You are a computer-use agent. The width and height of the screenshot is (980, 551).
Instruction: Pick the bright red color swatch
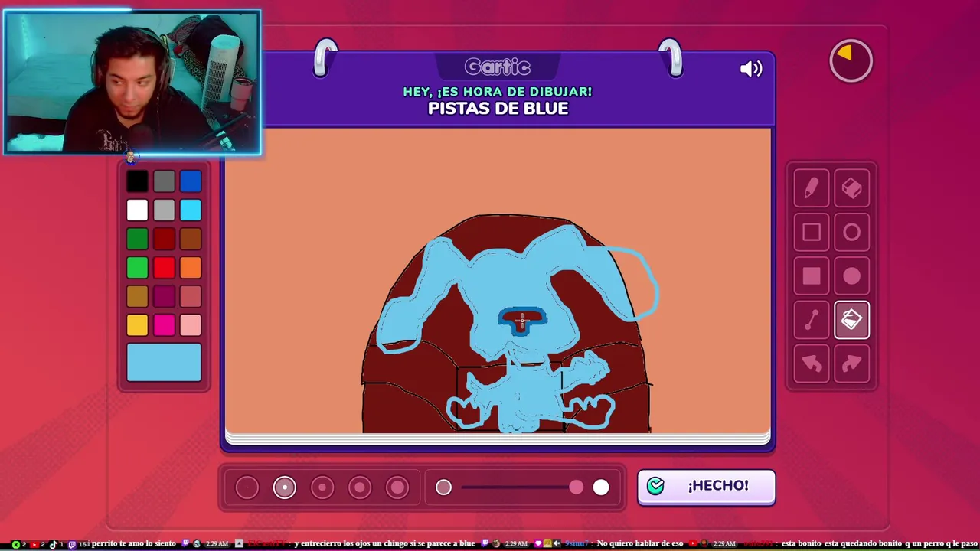click(x=164, y=268)
